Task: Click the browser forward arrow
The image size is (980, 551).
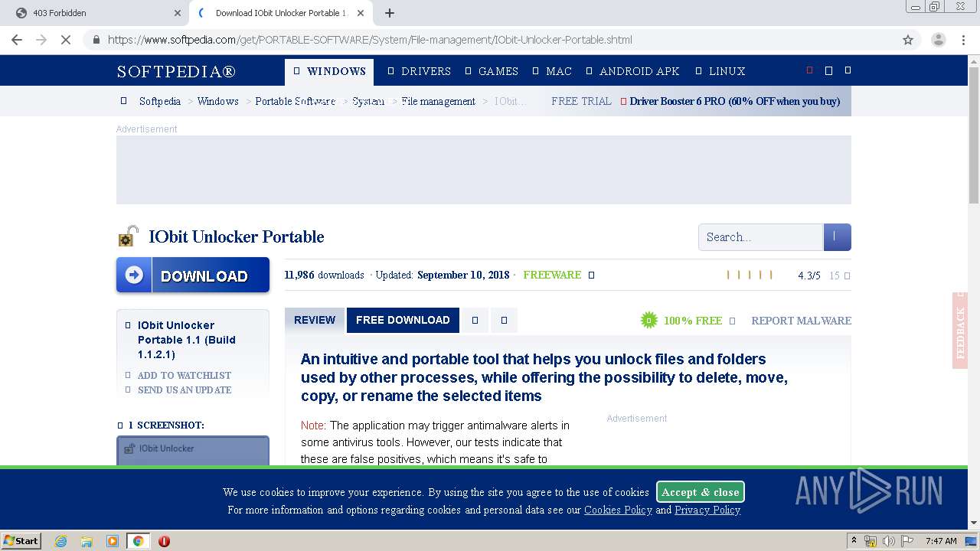Action: pos(41,40)
